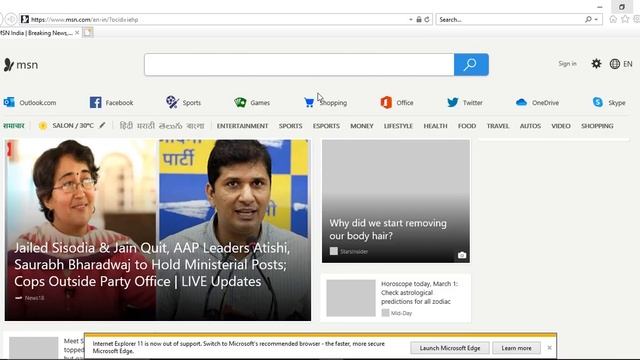Viewport: 640px width, 360px height.
Task: Open the Outlook.com icon shortcut
Action: 9,102
